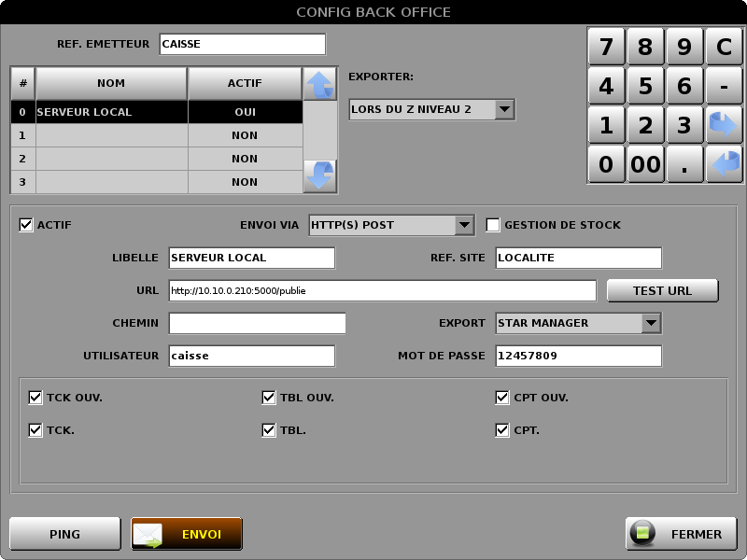This screenshot has height=560, width=747.
Task: Click the URL input field
Action: (x=383, y=290)
